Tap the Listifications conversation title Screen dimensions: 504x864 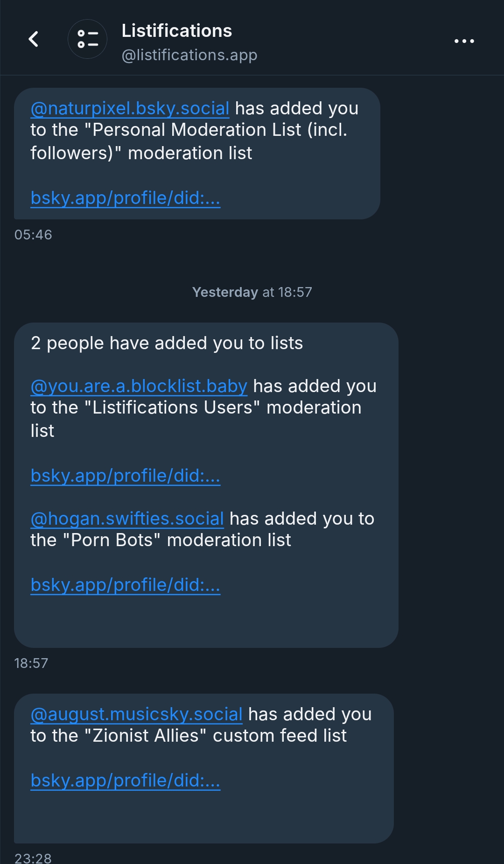[176, 31]
